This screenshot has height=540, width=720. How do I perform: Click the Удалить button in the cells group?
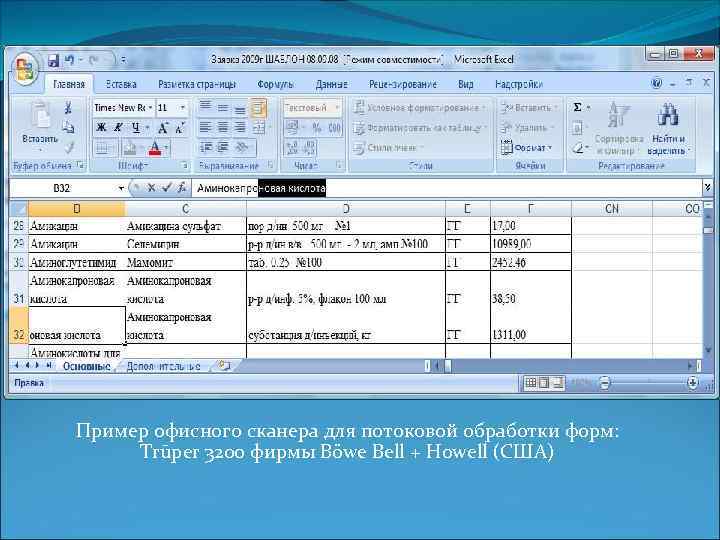pos(527,128)
